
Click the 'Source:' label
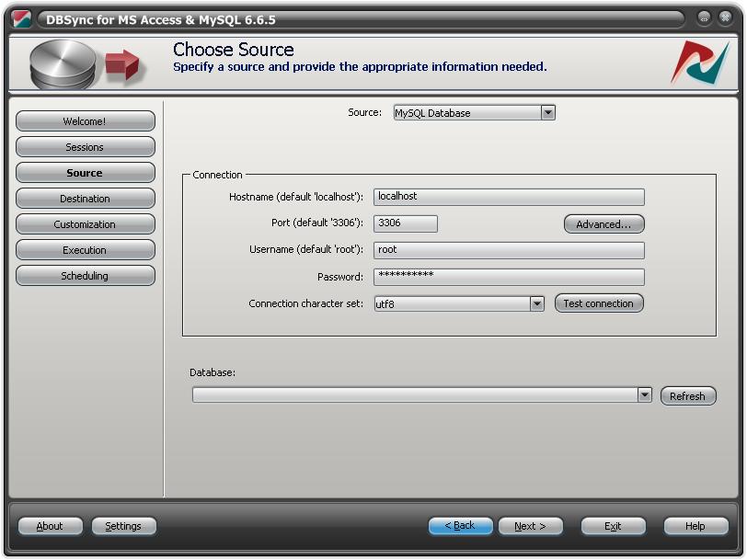click(x=365, y=112)
